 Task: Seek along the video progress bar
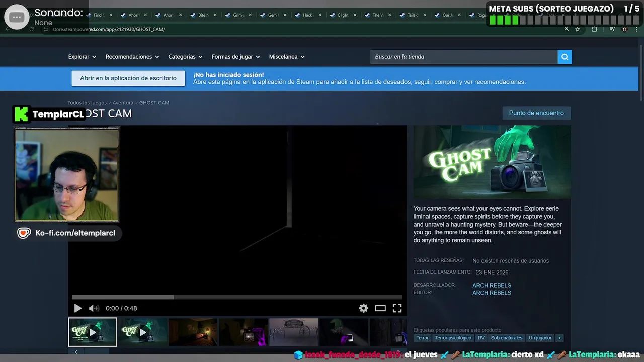[x=237, y=297]
